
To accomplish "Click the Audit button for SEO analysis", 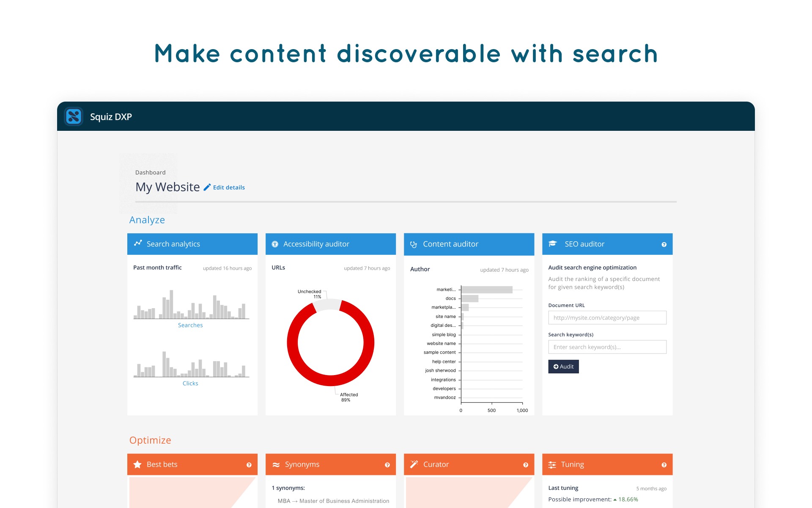I will [x=563, y=366].
